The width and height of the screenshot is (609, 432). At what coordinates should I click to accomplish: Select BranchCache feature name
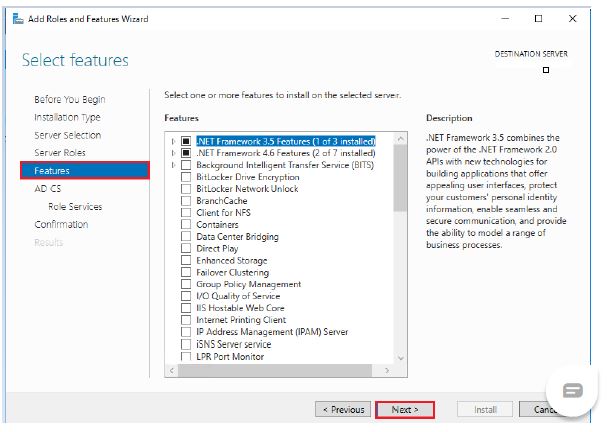(222, 201)
